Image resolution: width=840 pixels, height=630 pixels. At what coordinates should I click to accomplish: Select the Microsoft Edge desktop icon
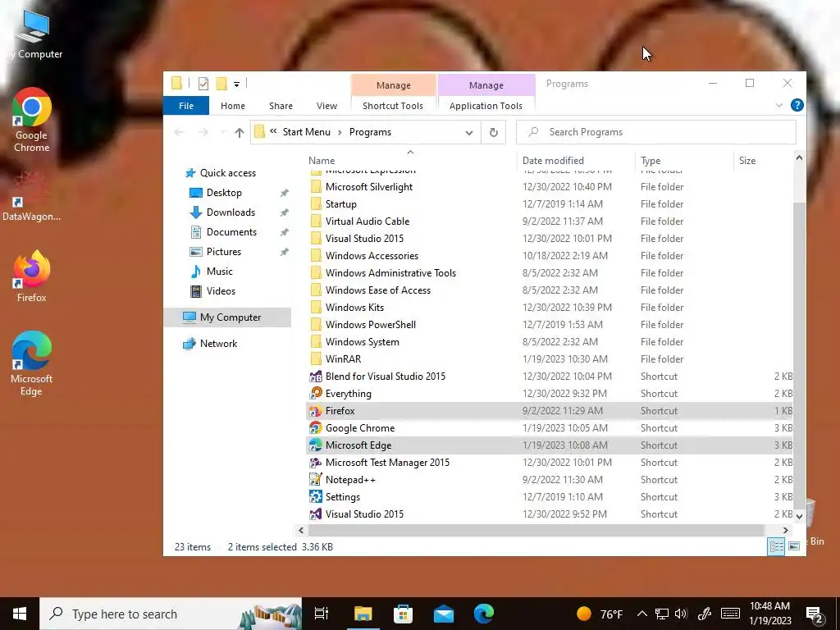point(32,363)
